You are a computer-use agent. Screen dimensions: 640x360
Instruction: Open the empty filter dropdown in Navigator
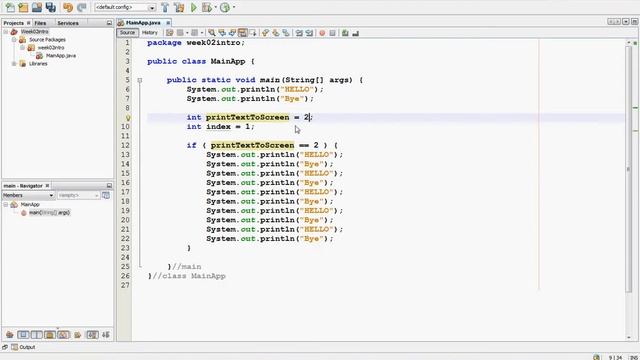coord(78,196)
